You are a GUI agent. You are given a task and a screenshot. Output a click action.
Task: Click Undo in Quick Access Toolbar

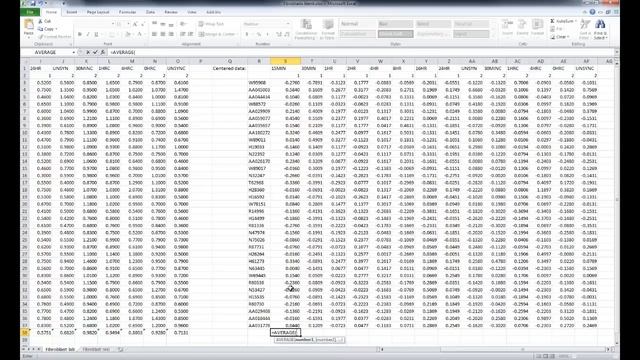(41, 3)
